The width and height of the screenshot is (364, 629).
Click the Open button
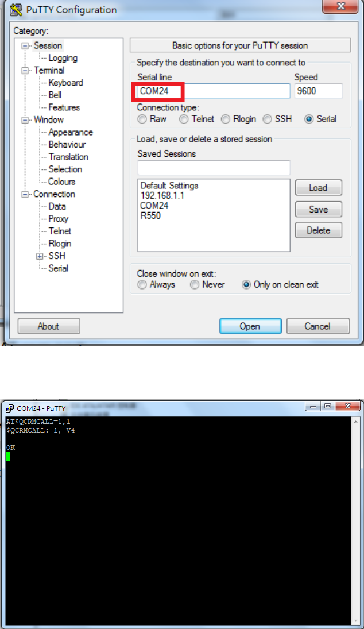(x=250, y=326)
